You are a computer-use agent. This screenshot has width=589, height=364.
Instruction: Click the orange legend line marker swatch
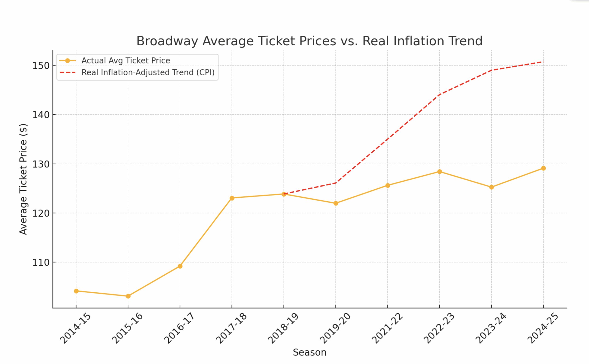(x=68, y=61)
